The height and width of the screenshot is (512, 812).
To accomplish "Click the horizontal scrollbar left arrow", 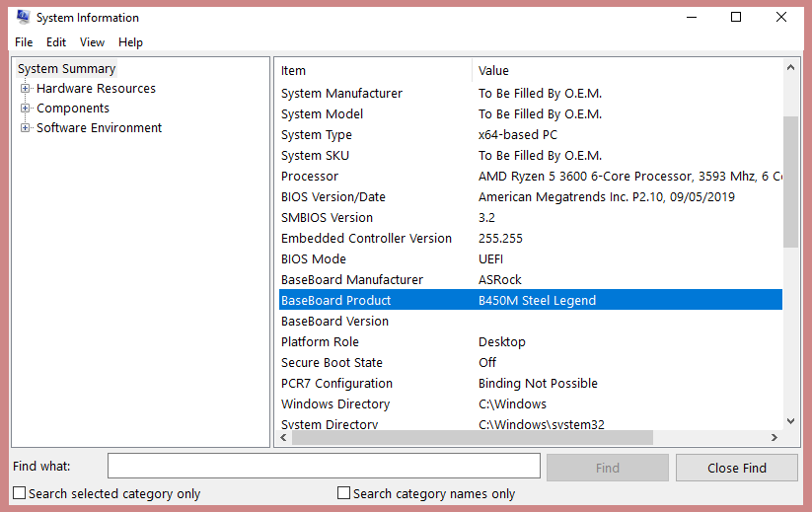I will tap(282, 438).
